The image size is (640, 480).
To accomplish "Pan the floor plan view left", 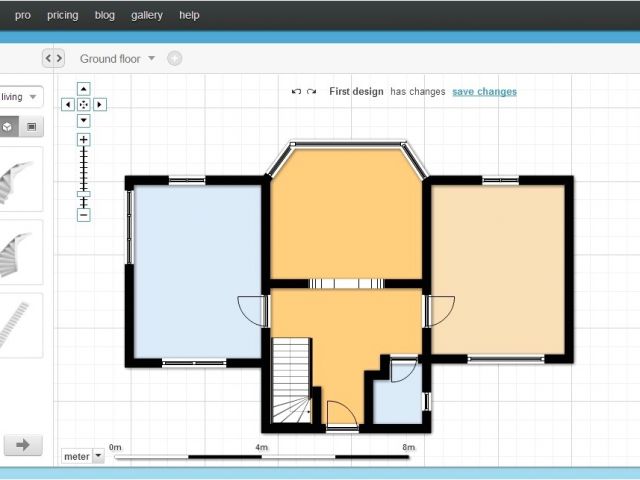I will coord(67,104).
